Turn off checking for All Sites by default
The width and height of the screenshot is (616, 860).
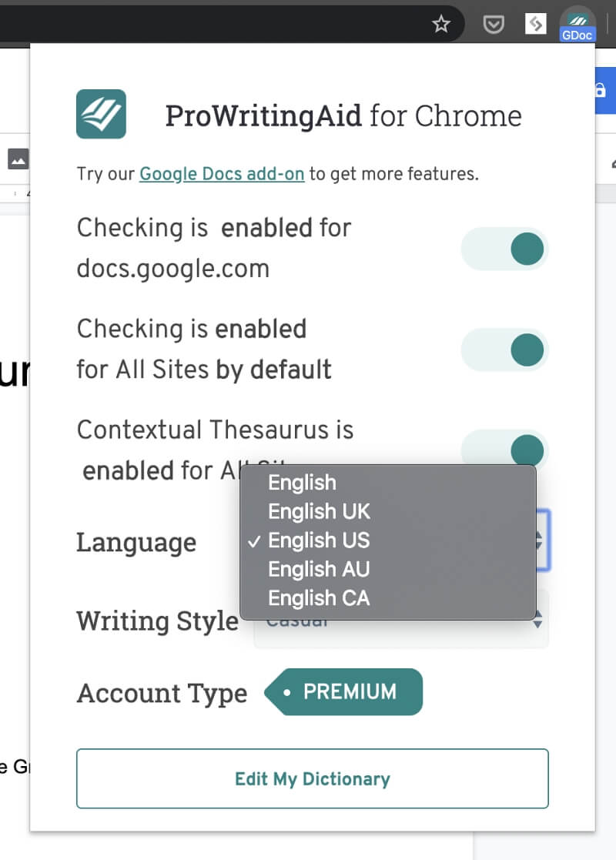click(504, 349)
